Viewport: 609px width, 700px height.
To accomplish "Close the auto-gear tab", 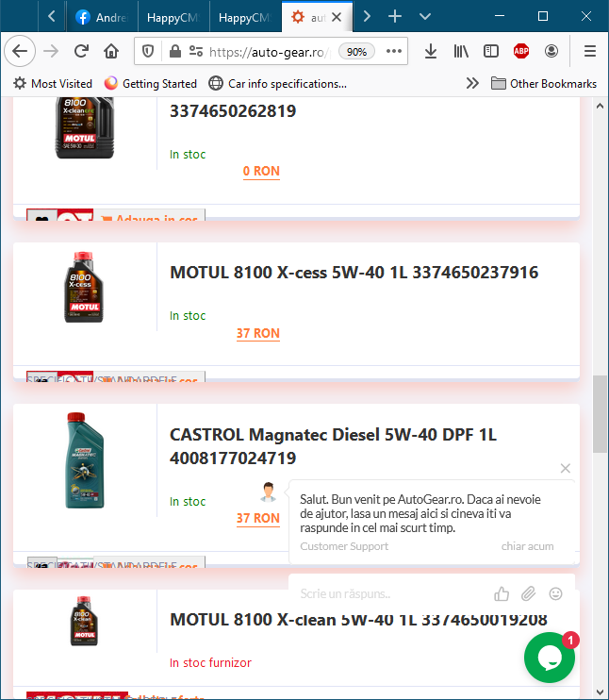I will pos(337,17).
